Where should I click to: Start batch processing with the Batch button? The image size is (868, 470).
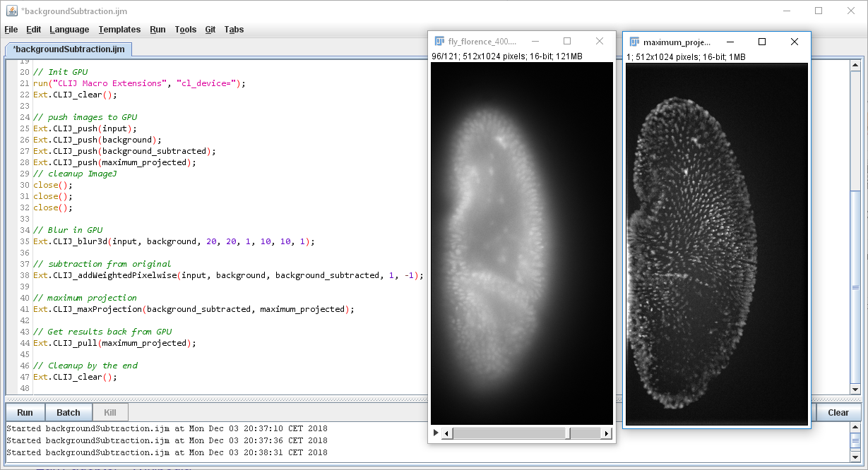(x=68, y=412)
